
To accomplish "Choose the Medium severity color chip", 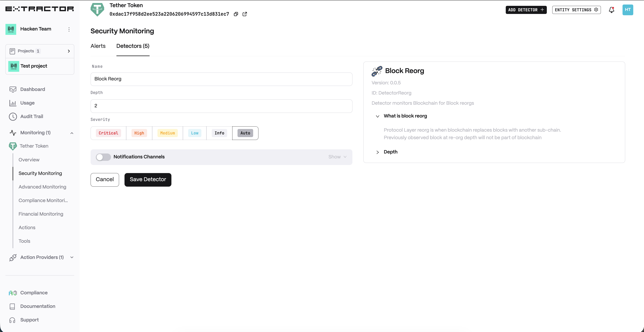I will pyautogui.click(x=167, y=133).
